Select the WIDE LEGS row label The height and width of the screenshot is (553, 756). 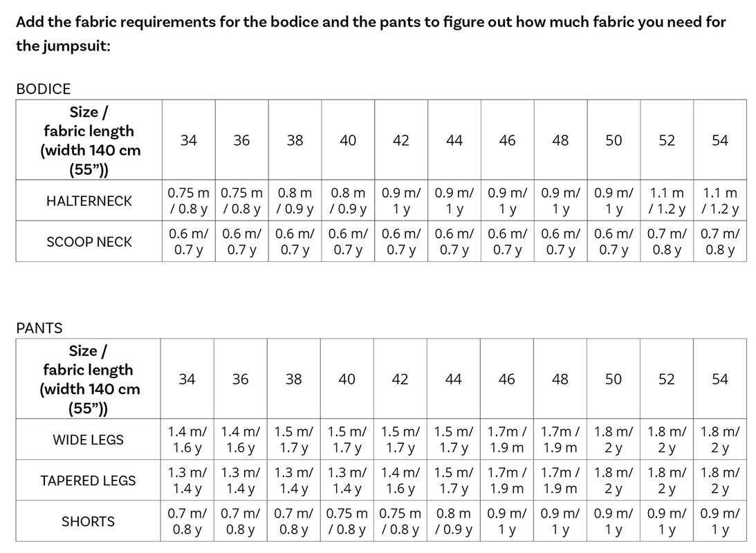[89, 440]
